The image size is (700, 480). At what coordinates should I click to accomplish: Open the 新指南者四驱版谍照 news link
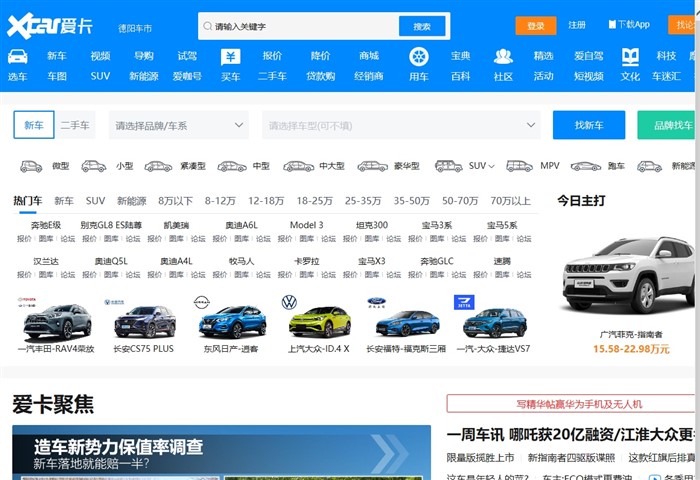pos(571,458)
